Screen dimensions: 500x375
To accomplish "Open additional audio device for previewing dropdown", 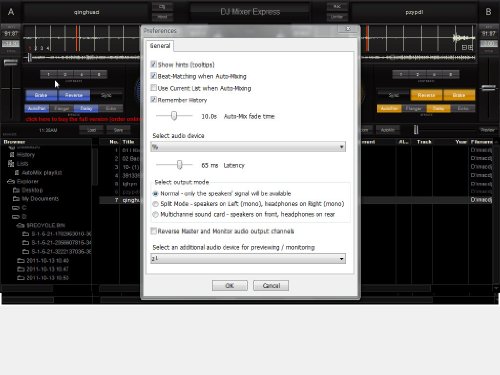I will 248,259.
